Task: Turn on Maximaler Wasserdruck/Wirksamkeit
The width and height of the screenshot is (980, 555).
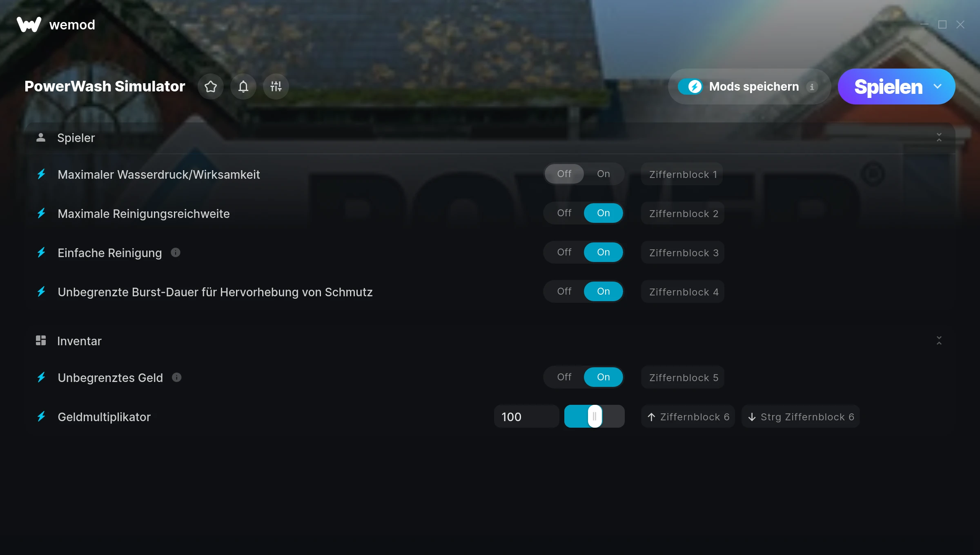Action: point(604,174)
